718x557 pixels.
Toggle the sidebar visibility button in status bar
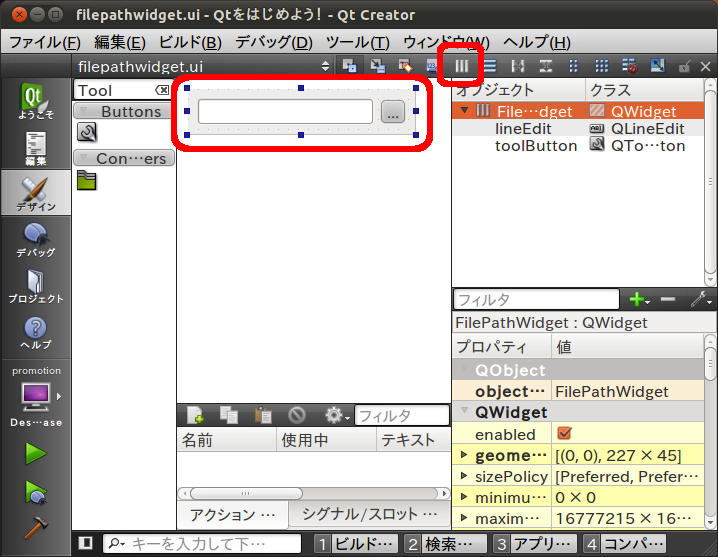pos(86,543)
